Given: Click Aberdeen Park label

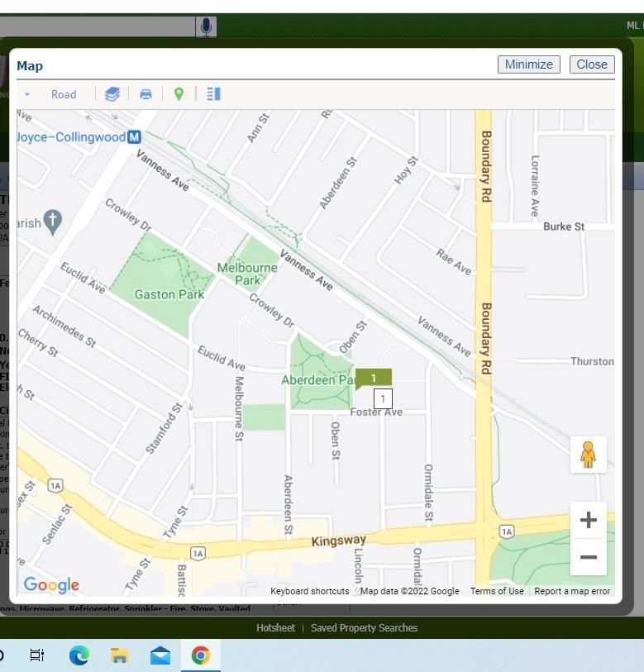Looking at the screenshot, I should pyautogui.click(x=318, y=379).
